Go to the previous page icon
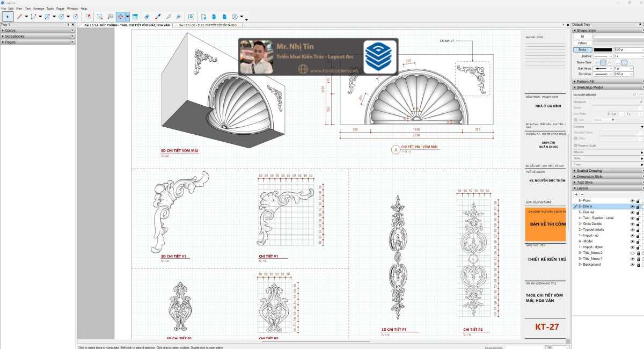This screenshot has width=644, height=349. pyautogui.click(x=214, y=17)
